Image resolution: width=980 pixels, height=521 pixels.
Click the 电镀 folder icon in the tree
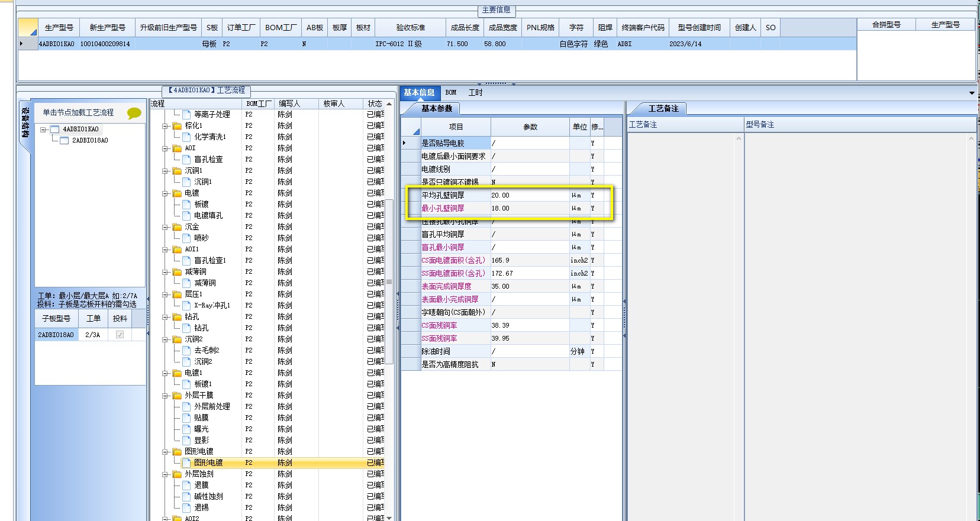(x=177, y=193)
